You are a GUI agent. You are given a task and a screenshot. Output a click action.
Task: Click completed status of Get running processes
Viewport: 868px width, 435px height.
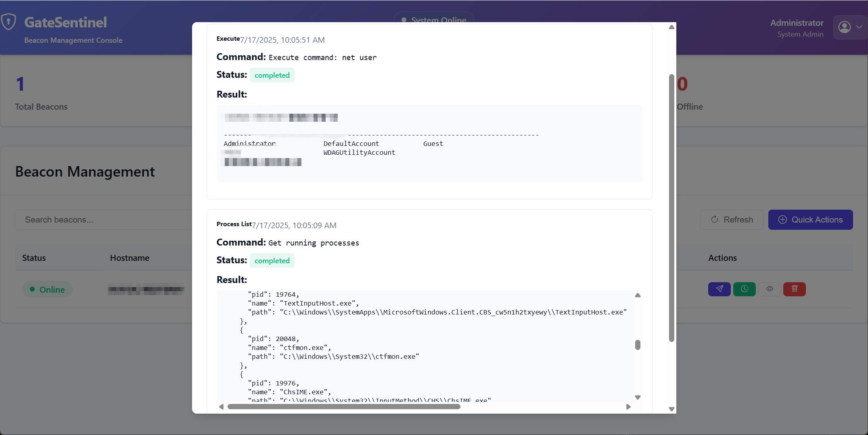point(272,261)
